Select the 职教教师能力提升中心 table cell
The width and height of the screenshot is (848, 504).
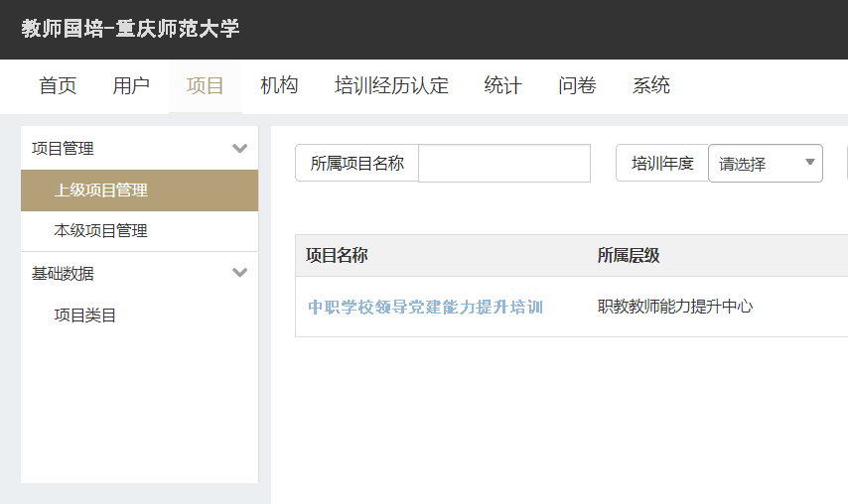675,307
